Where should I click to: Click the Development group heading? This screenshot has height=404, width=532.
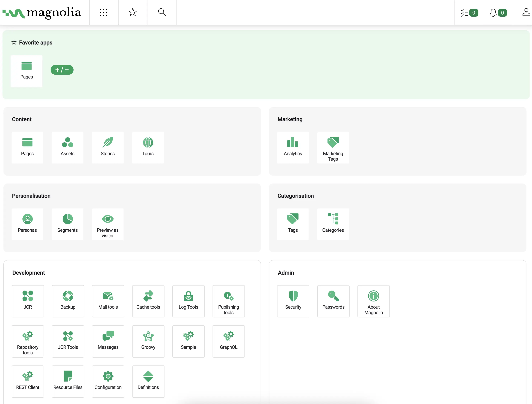(x=29, y=273)
